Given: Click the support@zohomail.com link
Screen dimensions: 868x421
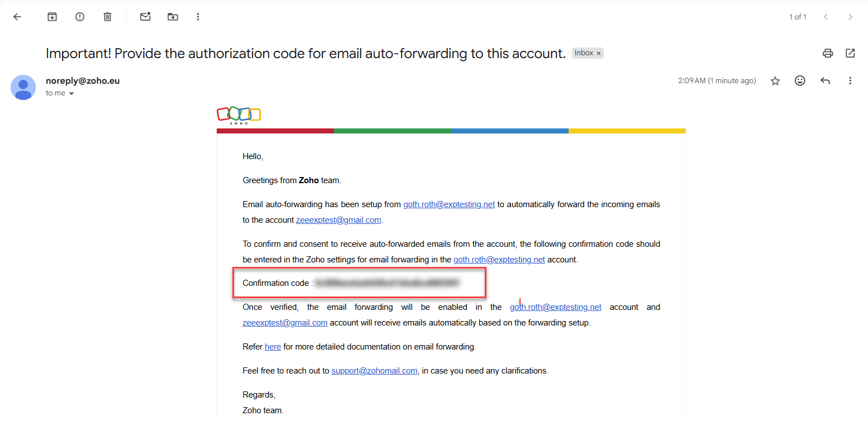Looking at the screenshot, I should [x=374, y=371].
